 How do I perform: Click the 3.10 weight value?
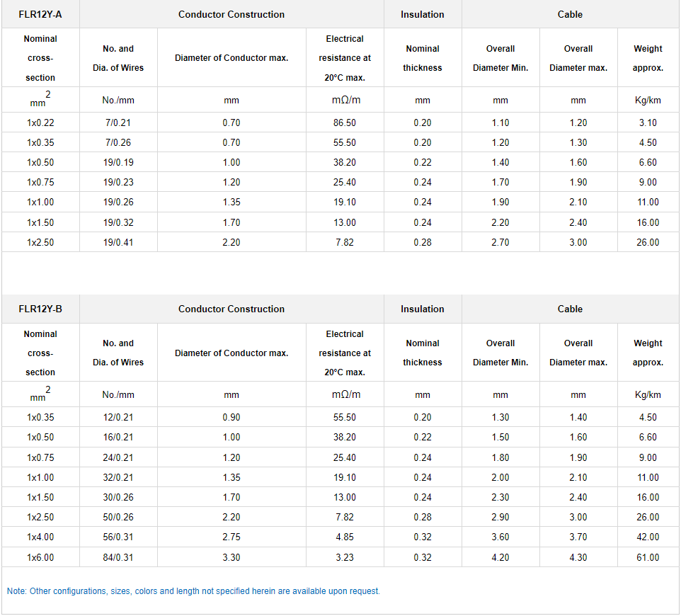coord(648,122)
